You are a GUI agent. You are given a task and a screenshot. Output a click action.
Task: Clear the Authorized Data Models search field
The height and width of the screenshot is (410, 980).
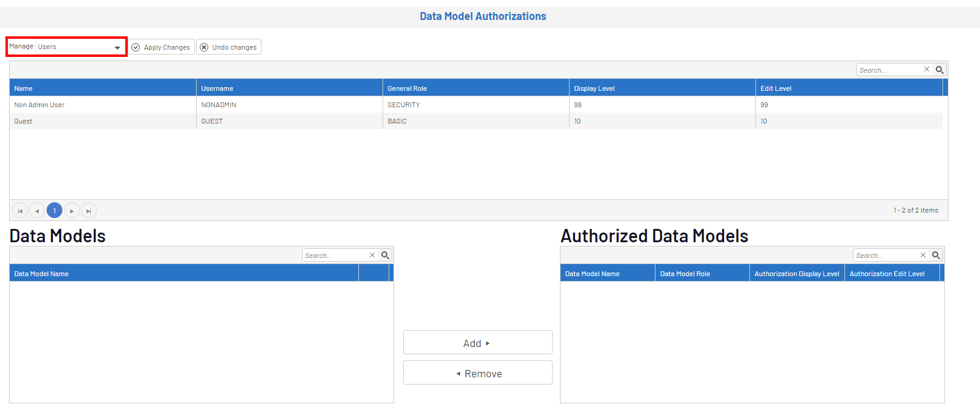[x=923, y=255]
